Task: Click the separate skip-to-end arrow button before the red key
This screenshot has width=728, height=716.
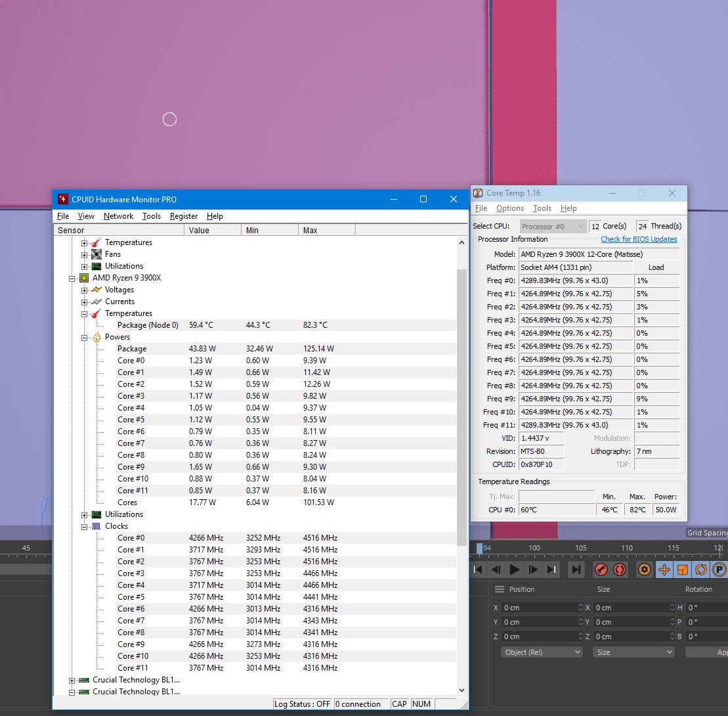Action: click(576, 570)
